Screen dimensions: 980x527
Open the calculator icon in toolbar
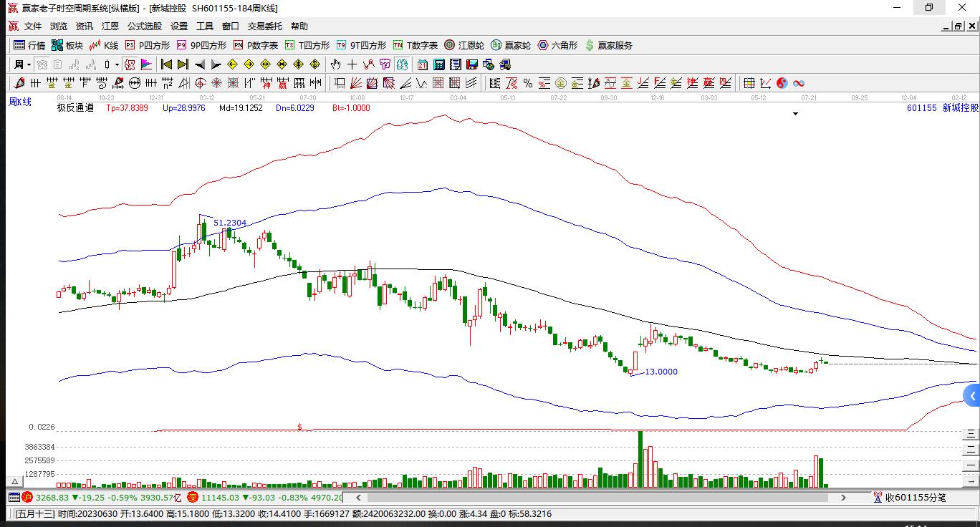pos(439,64)
